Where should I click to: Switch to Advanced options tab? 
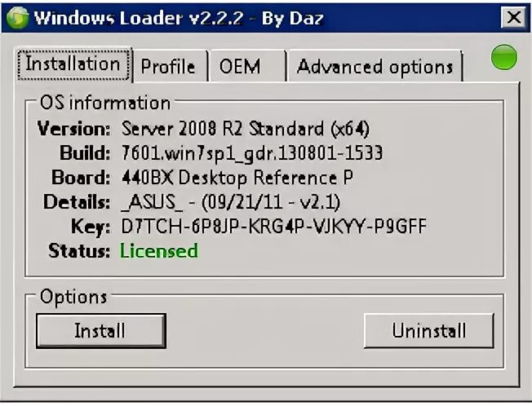375,66
